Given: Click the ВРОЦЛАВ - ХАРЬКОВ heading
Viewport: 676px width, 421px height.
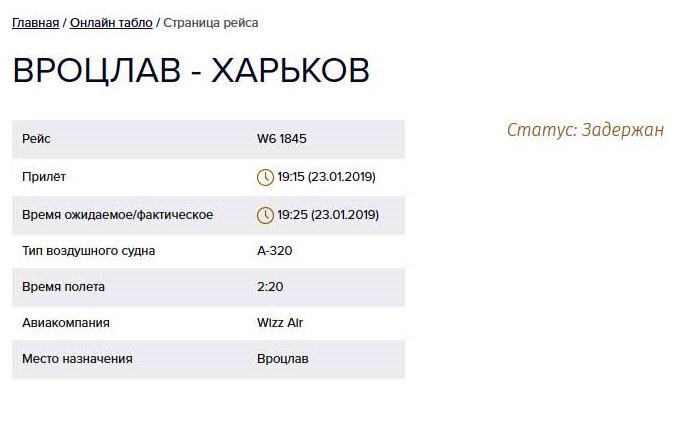Looking at the screenshot, I should [x=191, y=70].
